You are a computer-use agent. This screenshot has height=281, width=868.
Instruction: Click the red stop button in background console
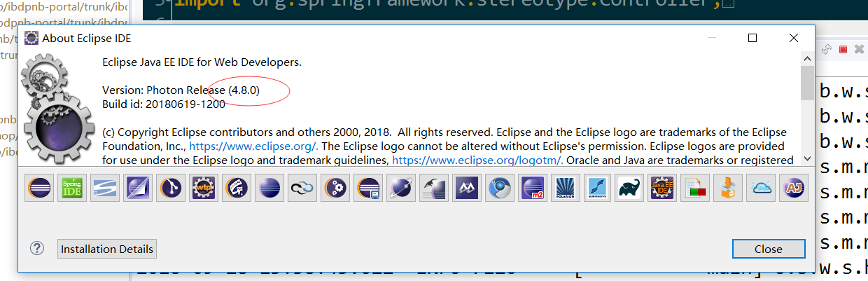tap(843, 50)
